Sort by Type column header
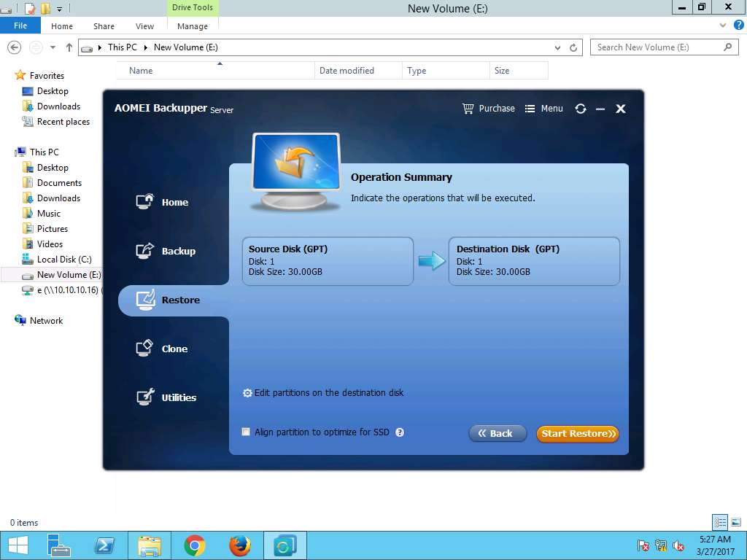Image resolution: width=747 pixels, height=560 pixels. [446, 71]
